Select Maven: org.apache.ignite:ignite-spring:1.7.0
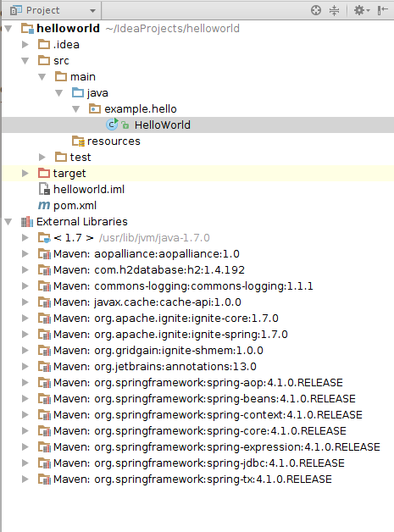Image resolution: width=394 pixels, height=532 pixels. point(170,335)
